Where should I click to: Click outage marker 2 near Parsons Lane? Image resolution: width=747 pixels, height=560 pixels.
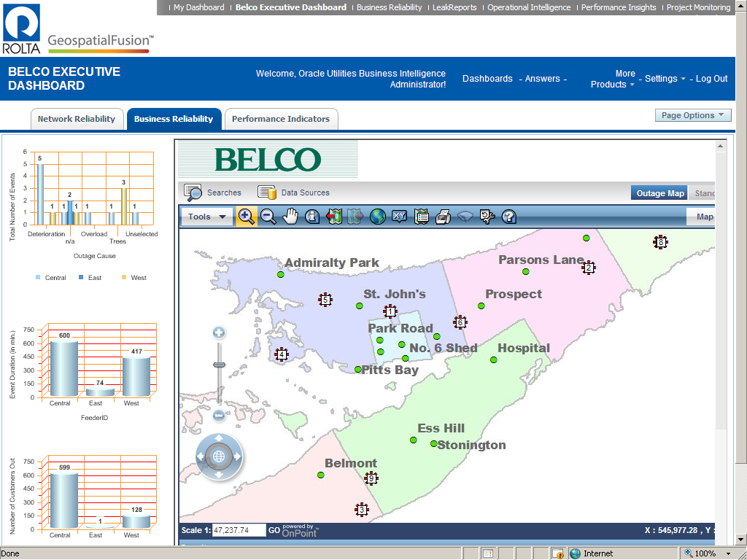(589, 268)
